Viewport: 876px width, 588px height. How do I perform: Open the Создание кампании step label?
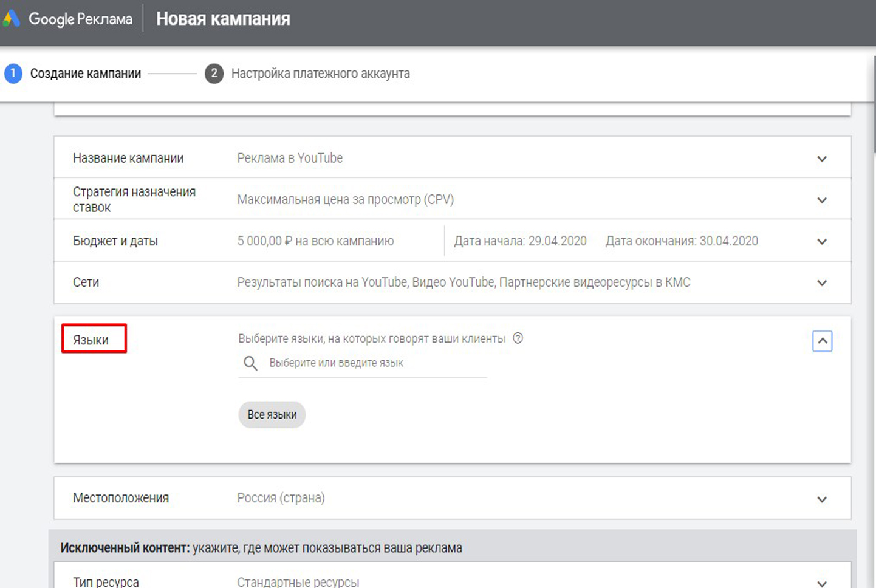[x=86, y=73]
